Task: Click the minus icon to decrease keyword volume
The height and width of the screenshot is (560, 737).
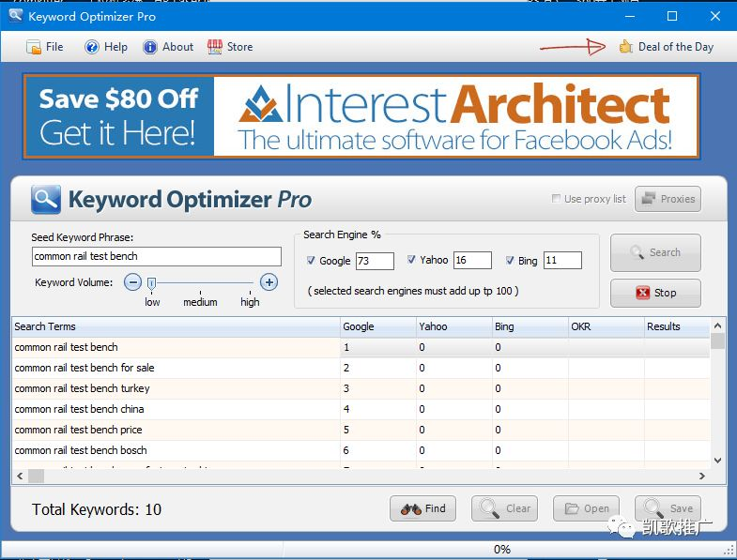Action: [x=133, y=282]
